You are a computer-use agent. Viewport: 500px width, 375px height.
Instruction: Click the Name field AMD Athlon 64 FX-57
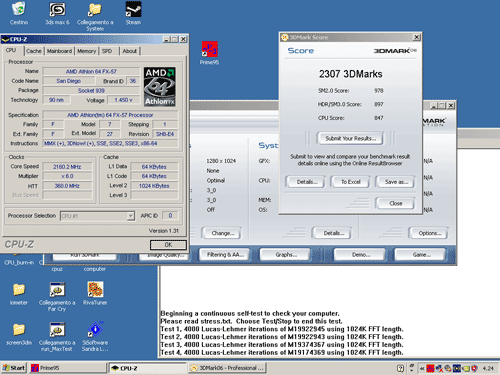click(91, 72)
